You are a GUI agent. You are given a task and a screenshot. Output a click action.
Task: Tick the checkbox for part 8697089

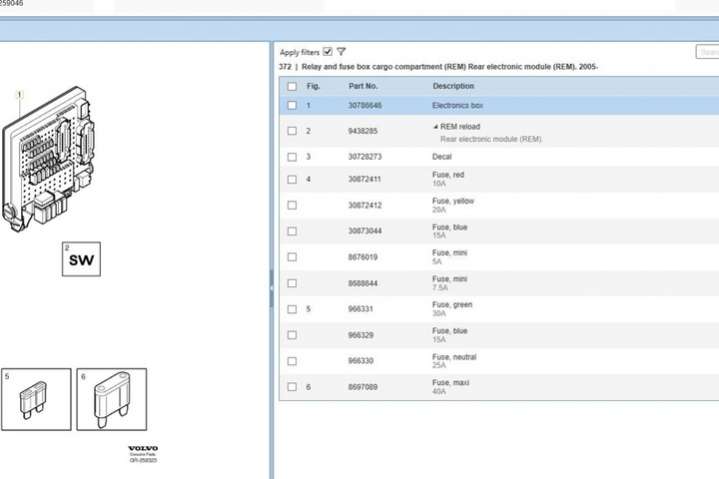point(292,387)
